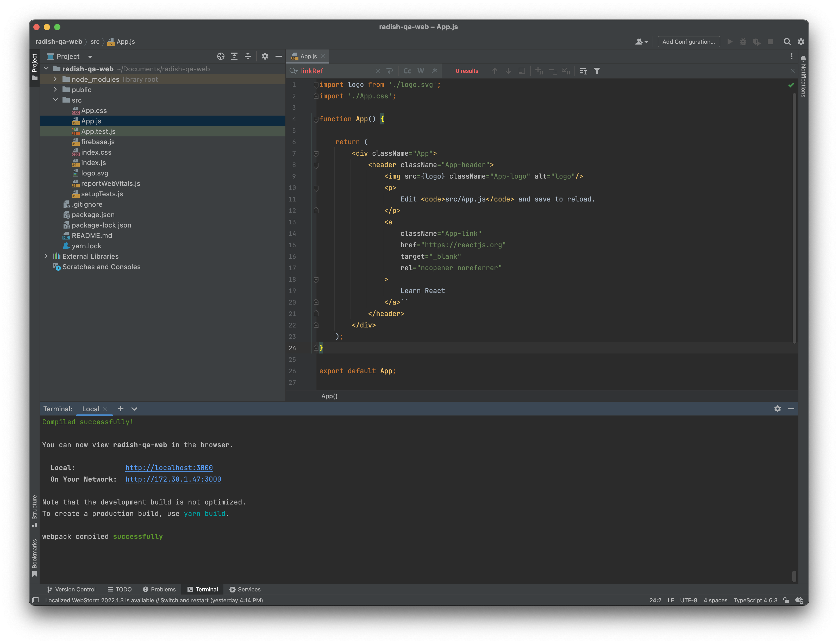The width and height of the screenshot is (838, 644).
Task: Open IDE settings gear in top toolbar
Action: pyautogui.click(x=801, y=42)
